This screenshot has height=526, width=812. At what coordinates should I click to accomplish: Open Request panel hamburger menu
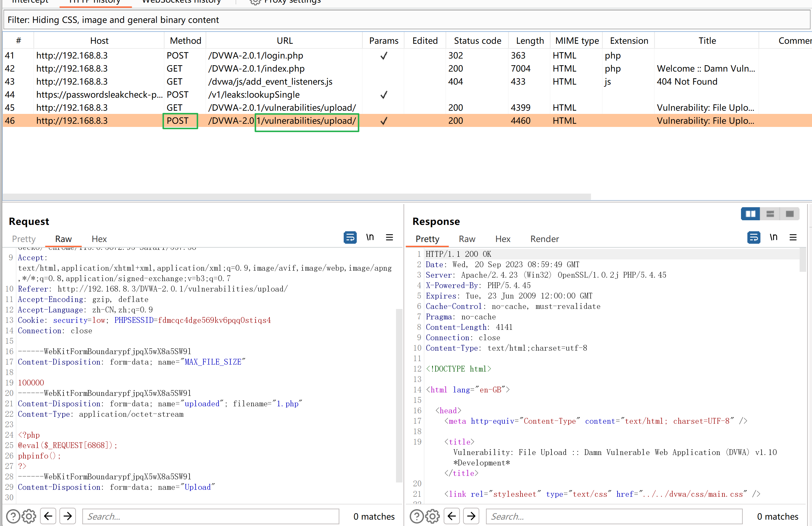[x=389, y=237]
